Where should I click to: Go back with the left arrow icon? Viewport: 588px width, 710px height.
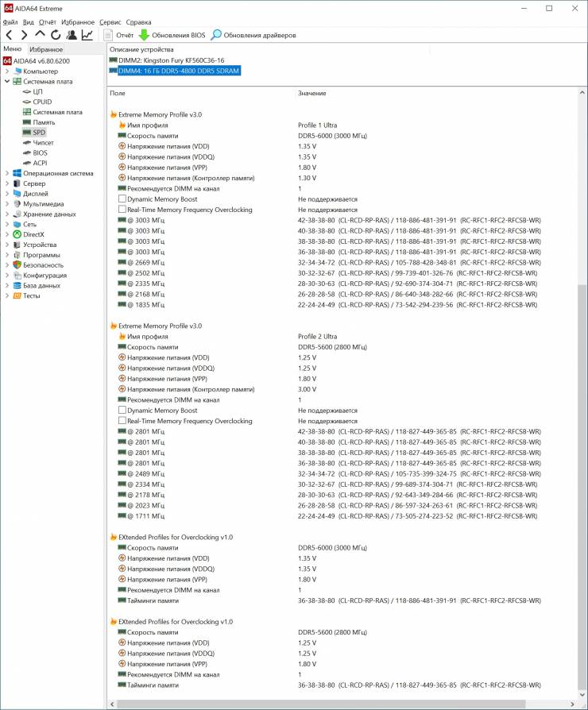pyautogui.click(x=9, y=35)
